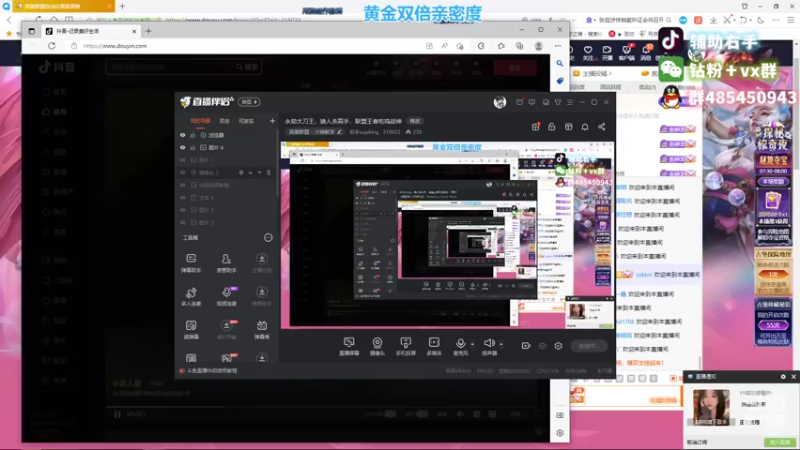The height and width of the screenshot is (450, 800).
Task: Switch to the second scene tab
Action: [x=224, y=121]
